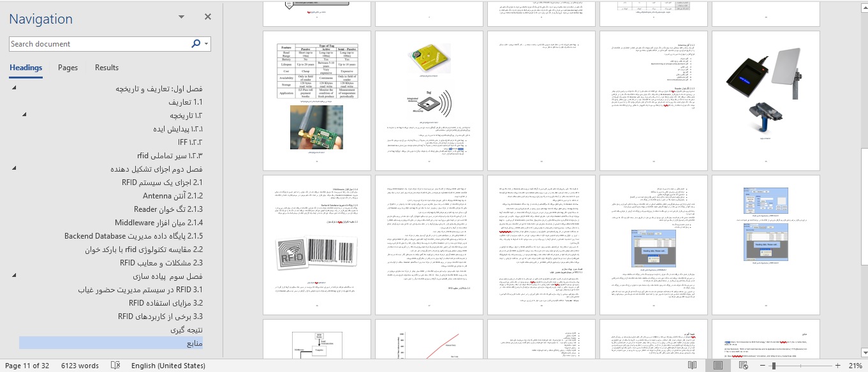The height and width of the screenshot is (372, 868).
Task: Close the Navigation pane
Action: [208, 17]
